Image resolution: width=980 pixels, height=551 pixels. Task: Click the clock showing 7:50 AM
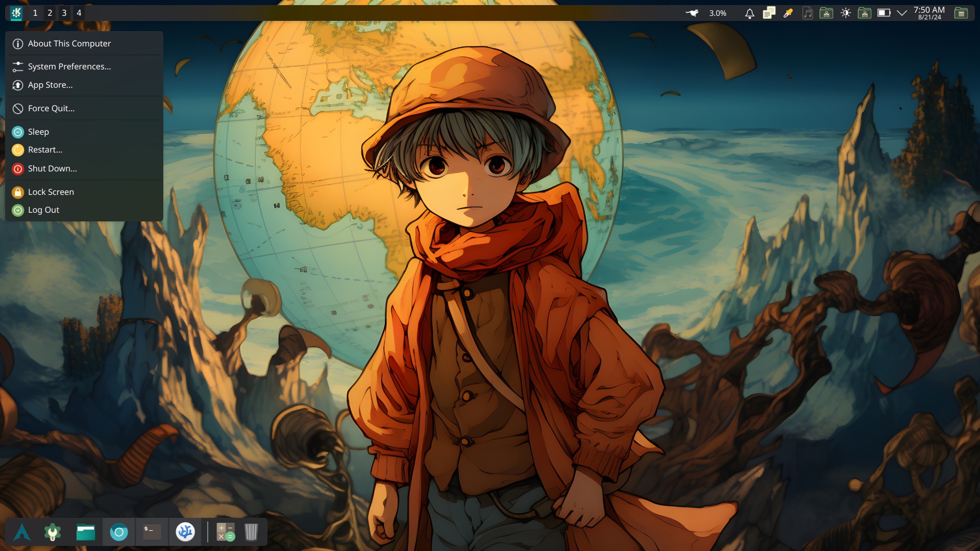tap(929, 13)
